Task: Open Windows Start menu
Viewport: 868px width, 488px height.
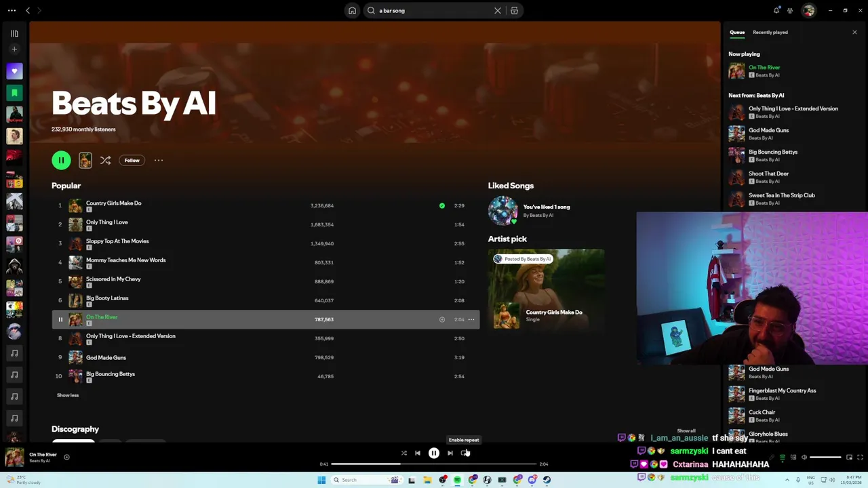Action: click(x=321, y=480)
